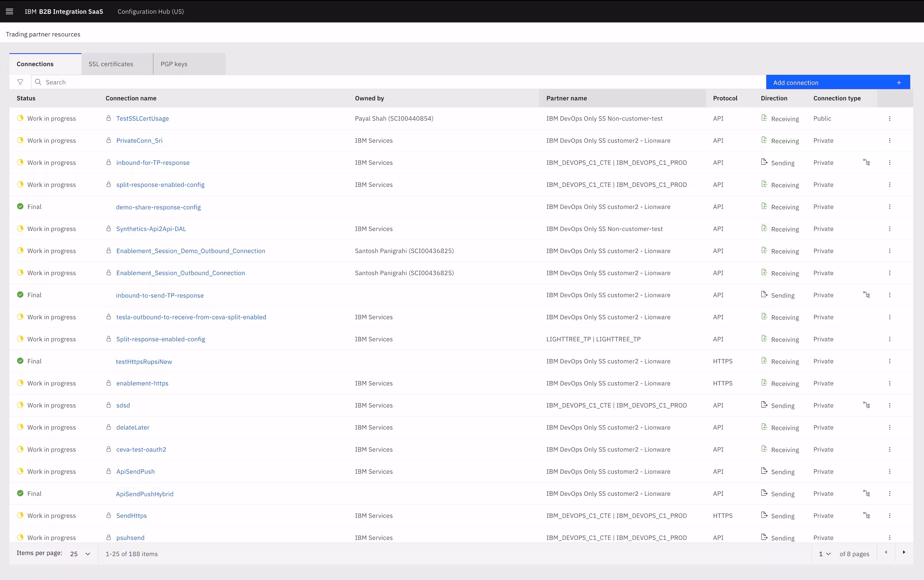The width and height of the screenshot is (924, 580).
Task: Open overflow menu for TestSSLCertUsage row
Action: tap(889, 119)
